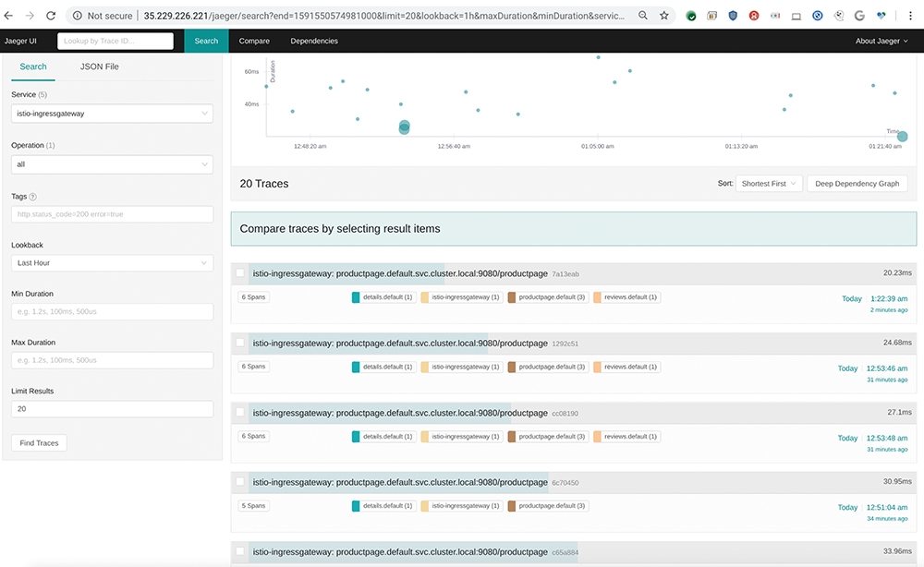The image size is (924, 567).
Task: Open the zoom magnifier icon in address bar
Action: pos(643,16)
